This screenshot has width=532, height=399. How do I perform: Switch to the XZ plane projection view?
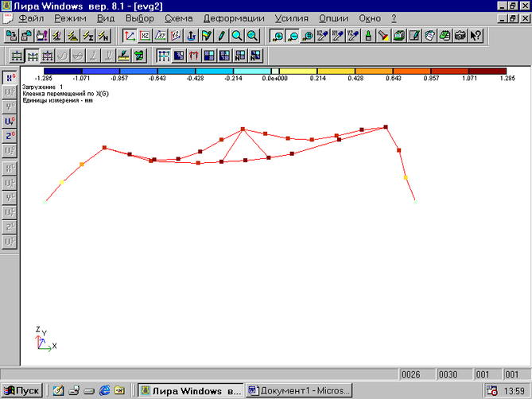pos(145,36)
